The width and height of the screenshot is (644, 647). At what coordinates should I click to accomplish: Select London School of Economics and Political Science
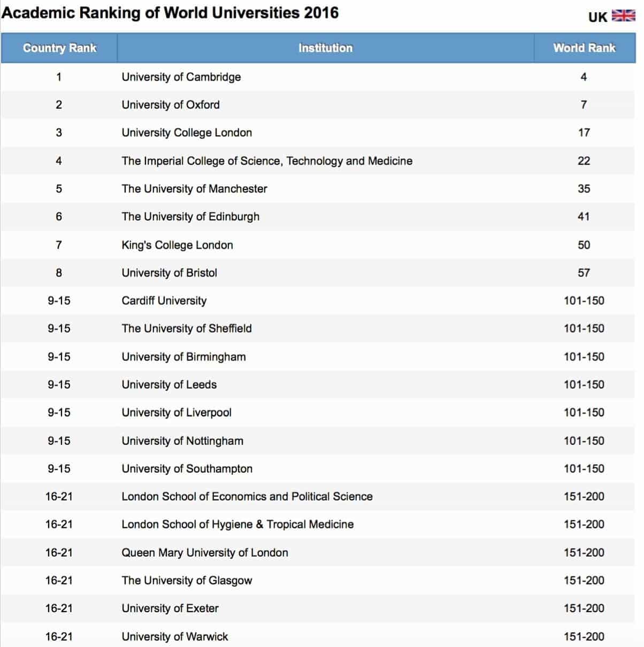[x=247, y=496]
